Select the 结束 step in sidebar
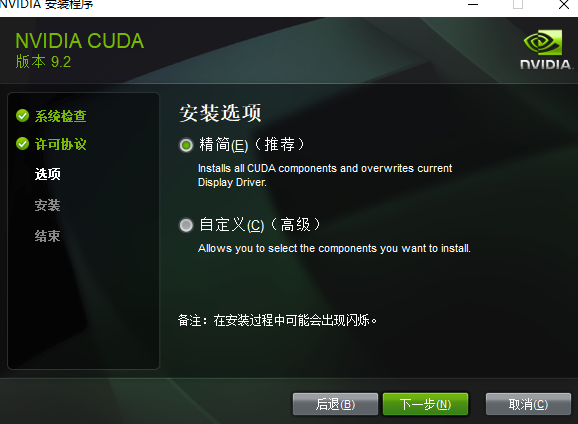Screen dimensions: 578x424 click(48, 236)
